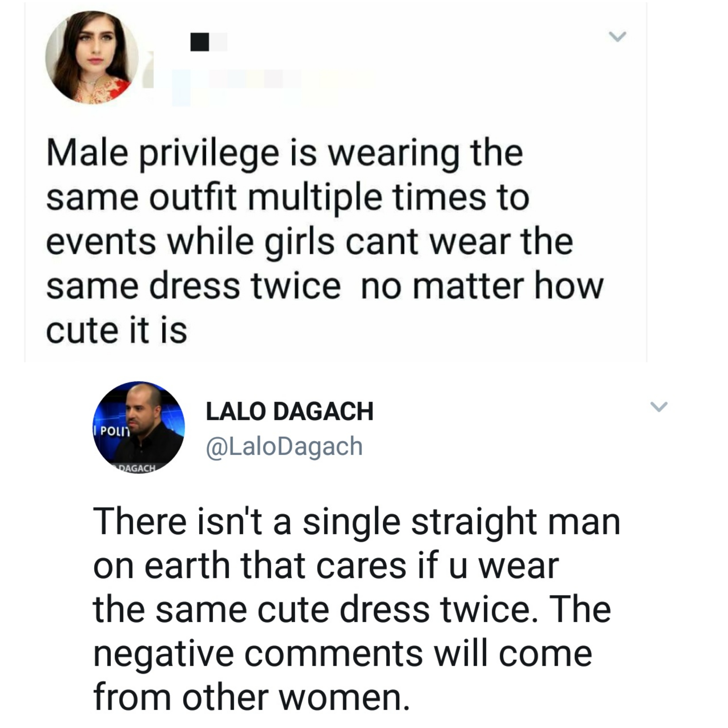Click "same outfit multiple times to" line
The width and height of the screenshot is (728, 728).
[x=288, y=198]
